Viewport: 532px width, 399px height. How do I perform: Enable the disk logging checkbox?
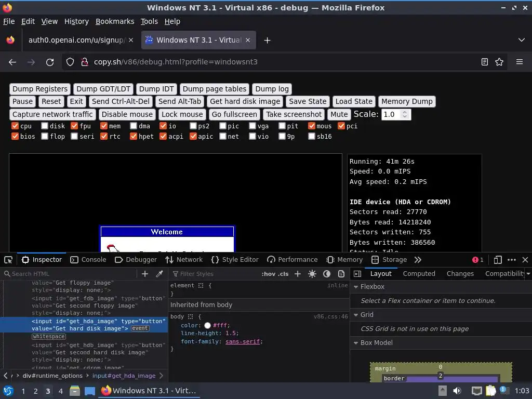tap(45, 126)
